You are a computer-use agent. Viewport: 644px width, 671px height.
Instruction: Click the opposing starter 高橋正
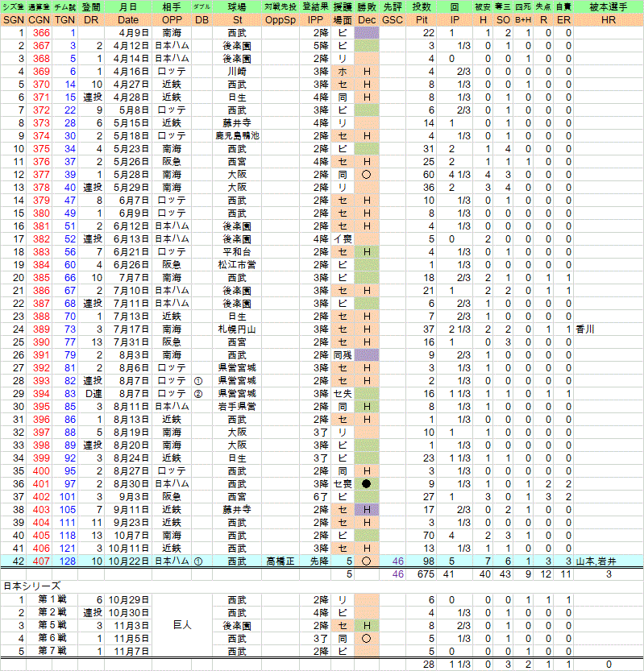(280, 561)
